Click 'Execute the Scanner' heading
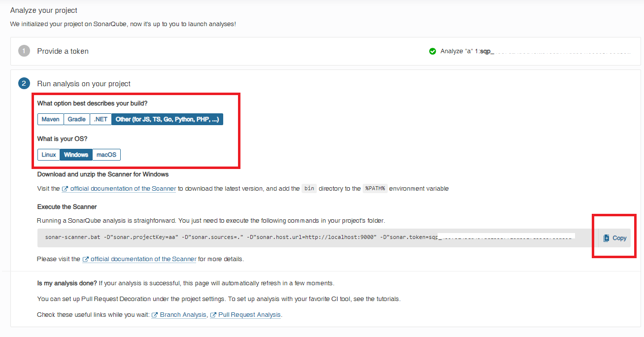 click(67, 207)
